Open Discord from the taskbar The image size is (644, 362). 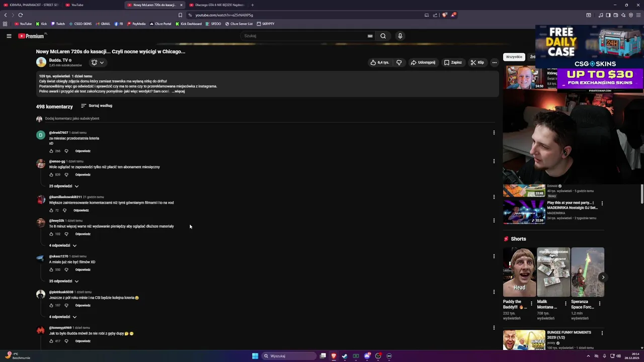click(x=367, y=356)
